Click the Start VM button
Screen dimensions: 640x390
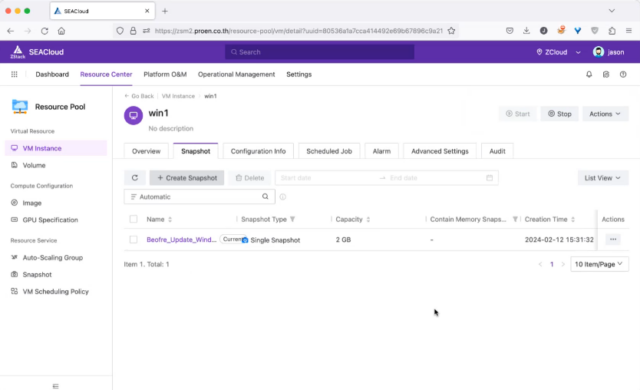pyautogui.click(x=518, y=114)
